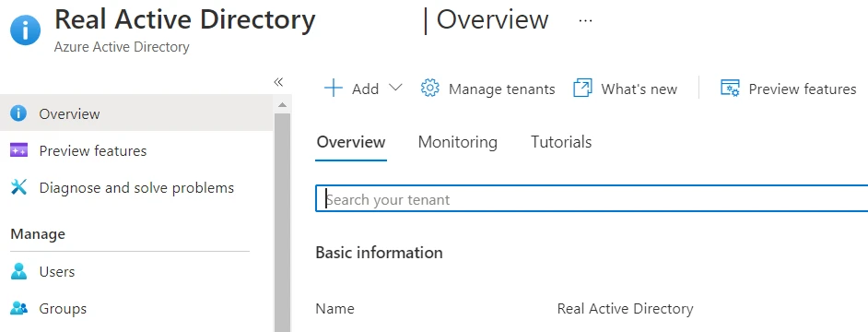Image resolution: width=868 pixels, height=332 pixels.
Task: Switch to the Monitoring tab
Action: (x=458, y=142)
